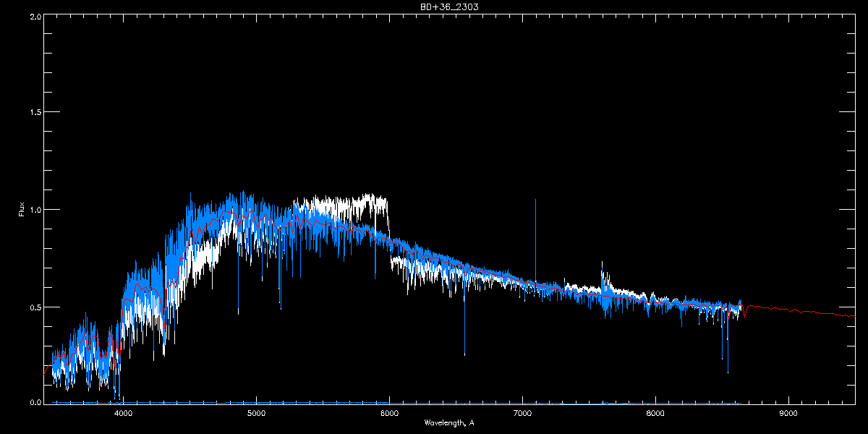
Task: Pick the 7000 wavelength tick label
Action: (x=522, y=413)
